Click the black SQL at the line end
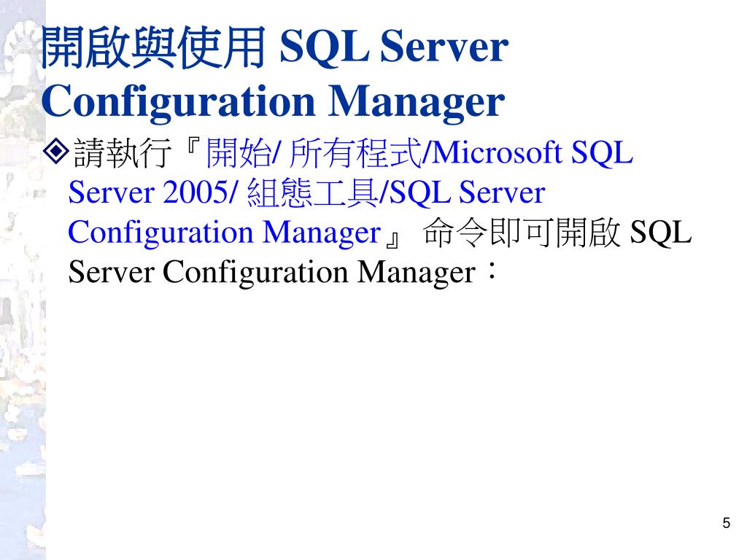Viewport: 747px width, 560px height. coord(660,233)
